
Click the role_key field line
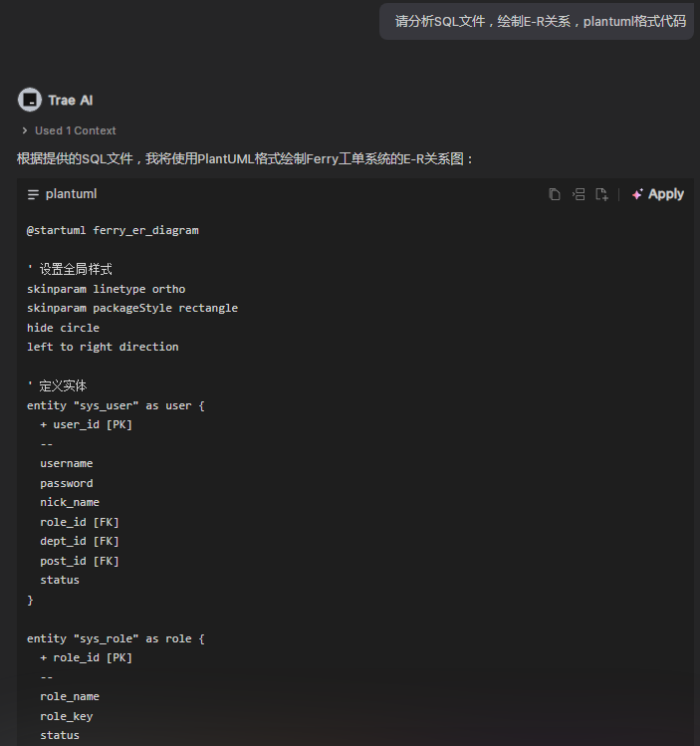(x=67, y=716)
